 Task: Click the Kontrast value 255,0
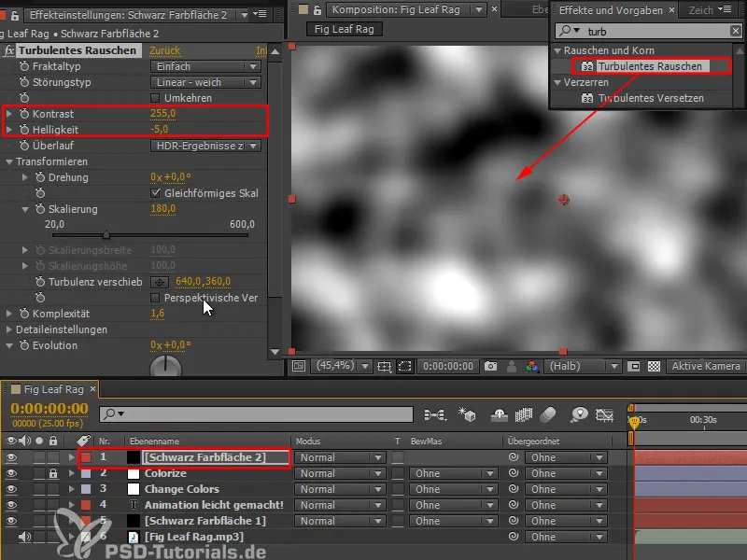coord(162,113)
